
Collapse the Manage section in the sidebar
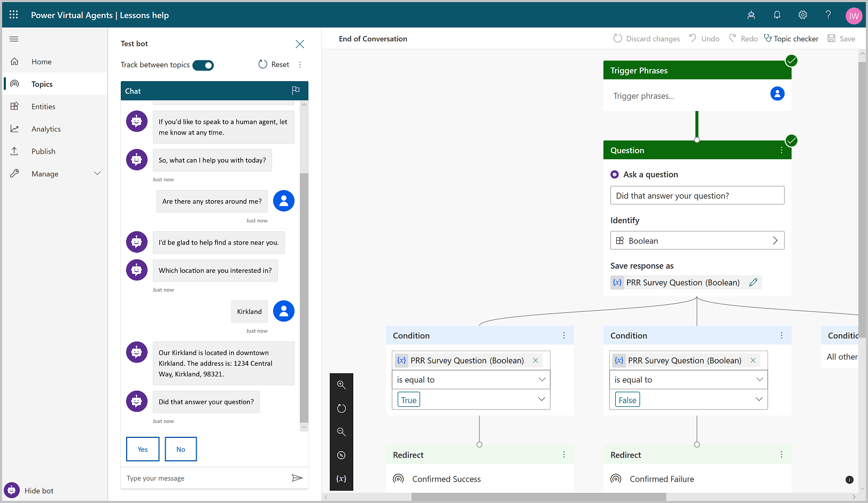(x=97, y=173)
